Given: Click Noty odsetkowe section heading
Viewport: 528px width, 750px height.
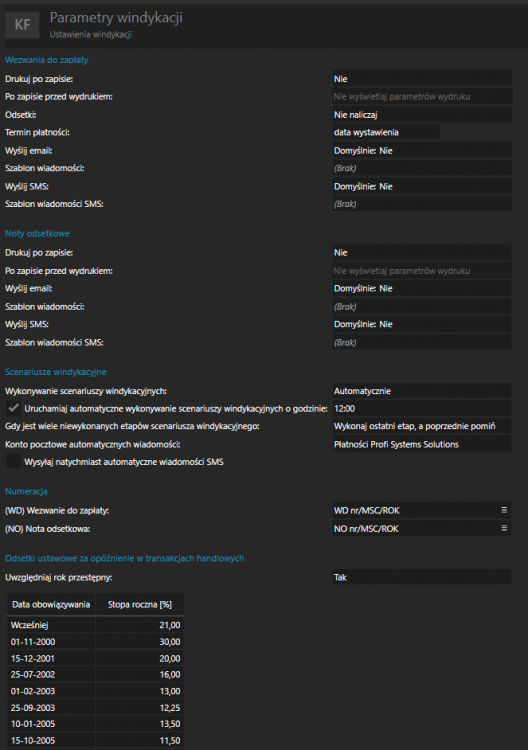Looking at the screenshot, I should (x=37, y=233).
